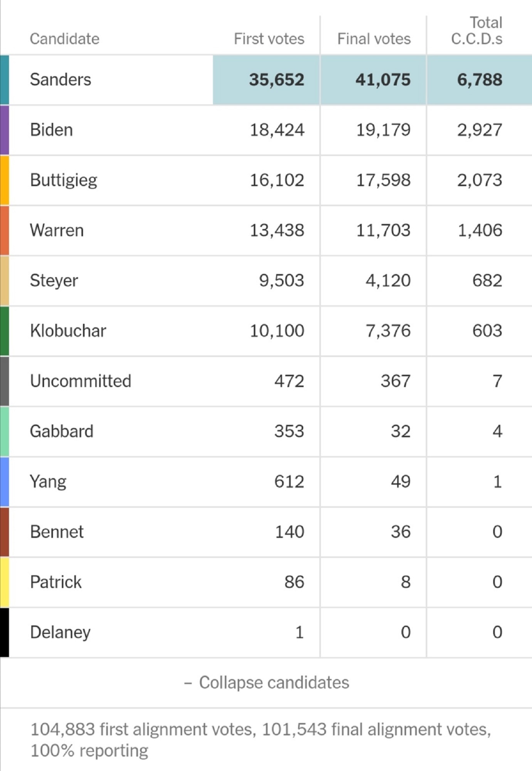This screenshot has height=771, width=532.
Task: Select the green Klobuchar color swatch
Action: coord(4,331)
